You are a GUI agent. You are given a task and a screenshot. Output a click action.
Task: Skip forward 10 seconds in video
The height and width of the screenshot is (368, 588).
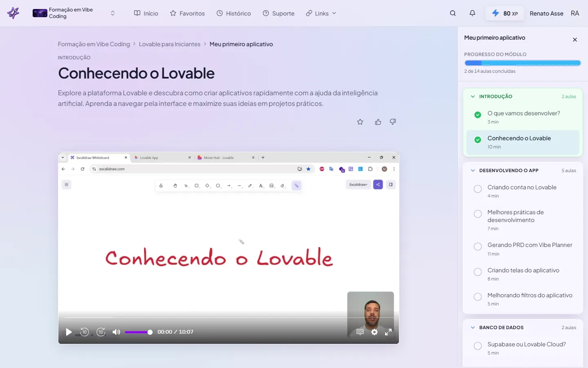click(x=101, y=332)
